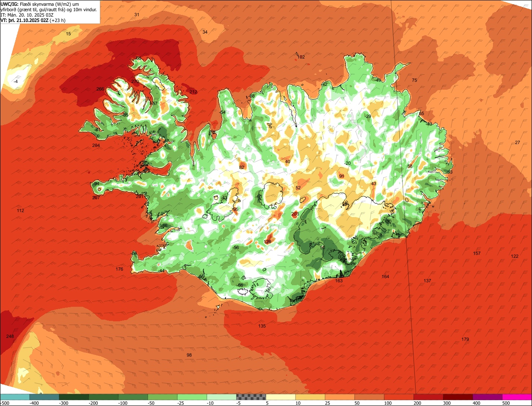Click the map value 82
The width and height of the screenshot is (532, 406).
[x=241, y=167]
